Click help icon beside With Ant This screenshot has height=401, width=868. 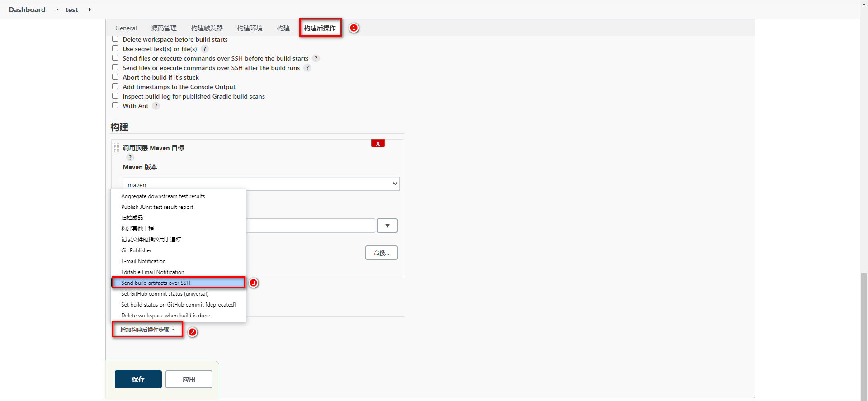[156, 106]
